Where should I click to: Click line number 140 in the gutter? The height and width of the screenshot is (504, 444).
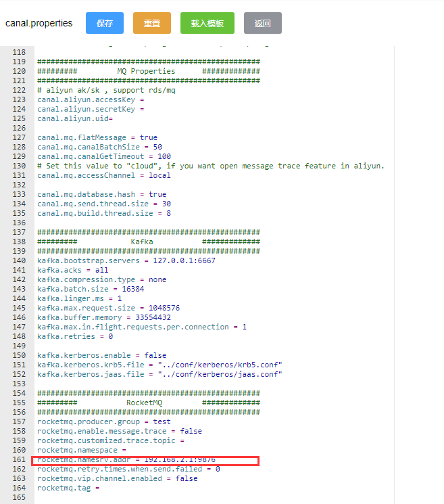click(x=19, y=260)
